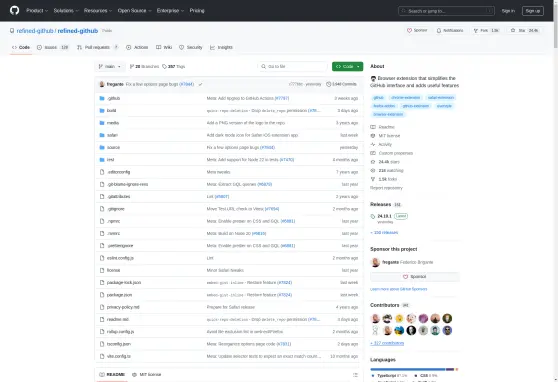Click the Sign up button
Image resolution: width=558 pixels, height=382 pixels.
(533, 11)
